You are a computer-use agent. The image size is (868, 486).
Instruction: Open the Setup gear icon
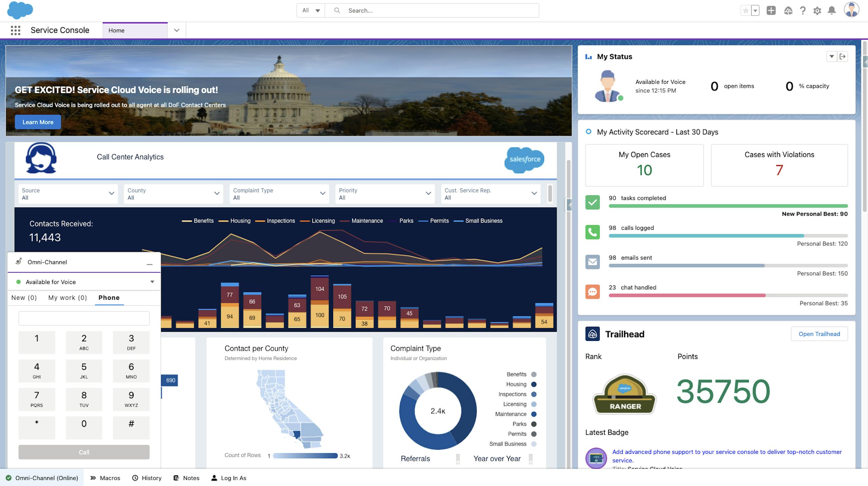817,11
